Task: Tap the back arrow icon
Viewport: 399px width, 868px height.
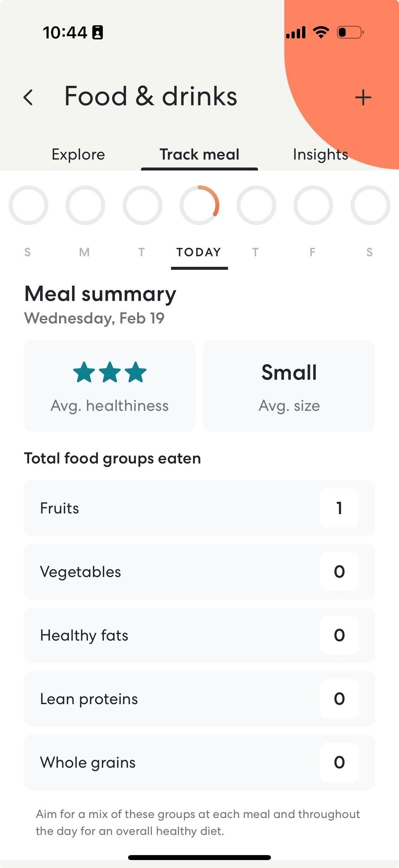Action: 28,97
